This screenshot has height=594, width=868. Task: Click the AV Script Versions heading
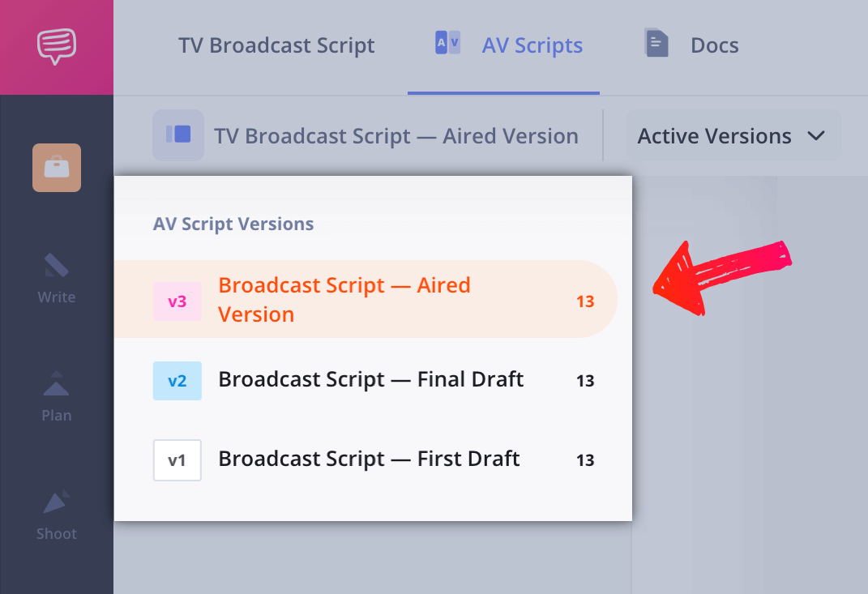(233, 224)
